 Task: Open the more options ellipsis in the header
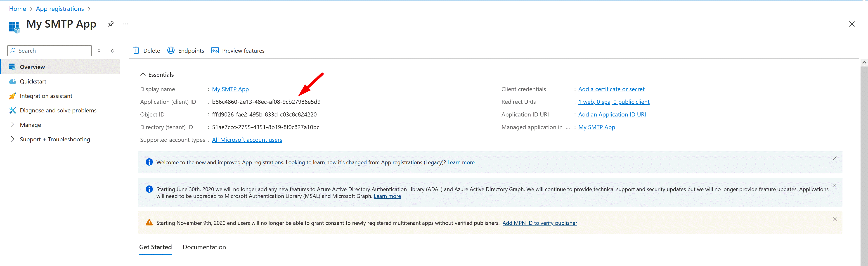click(125, 24)
